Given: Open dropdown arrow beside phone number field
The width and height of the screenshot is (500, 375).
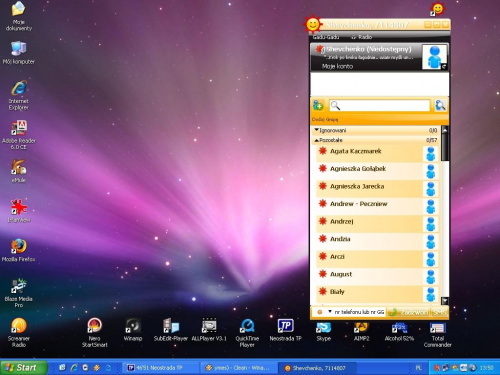Looking at the screenshot, I should 330,312.
